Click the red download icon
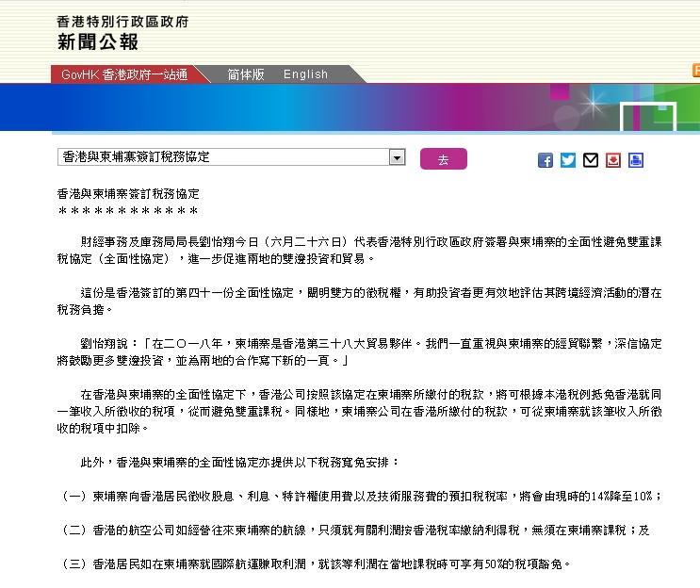This screenshot has width=700, height=588. pos(613,160)
